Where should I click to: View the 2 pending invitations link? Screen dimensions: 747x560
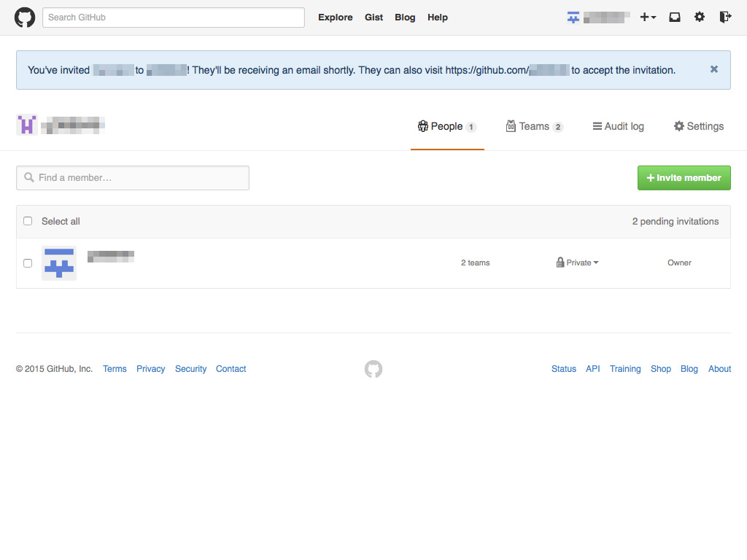coord(675,221)
